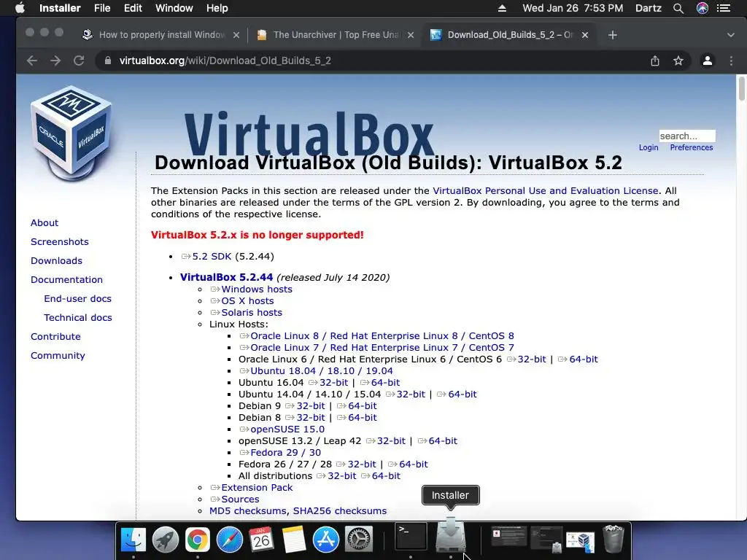The height and width of the screenshot is (560, 747).
Task: Open Safari compass icon in Dock
Action: [x=230, y=540]
